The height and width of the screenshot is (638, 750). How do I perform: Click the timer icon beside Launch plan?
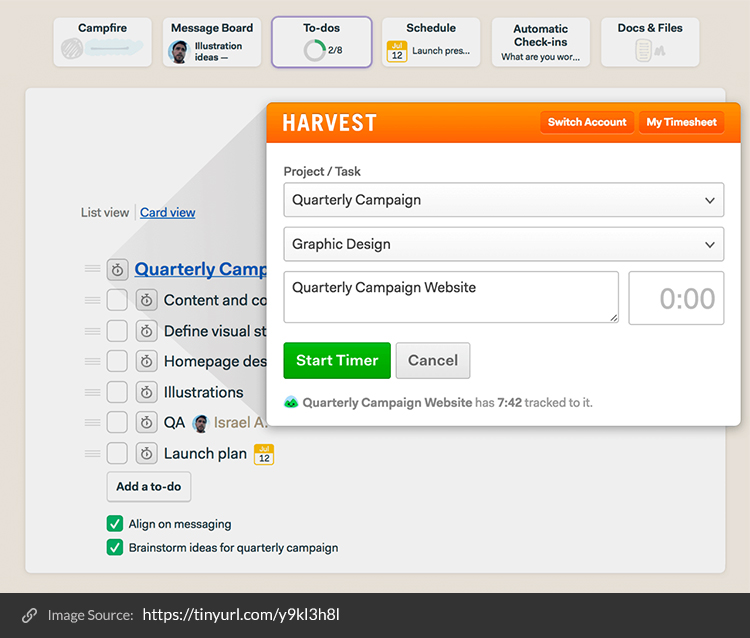(147, 454)
